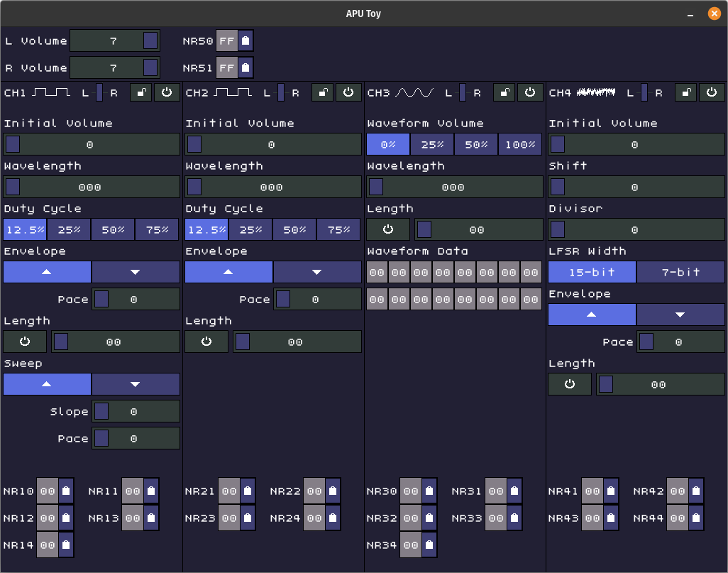The width and height of the screenshot is (728, 573).
Task: Click the NR34 clipboard icon
Action: [429, 545]
